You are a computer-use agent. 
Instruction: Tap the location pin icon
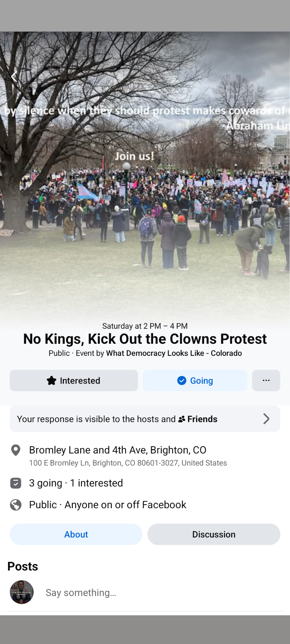(16, 450)
